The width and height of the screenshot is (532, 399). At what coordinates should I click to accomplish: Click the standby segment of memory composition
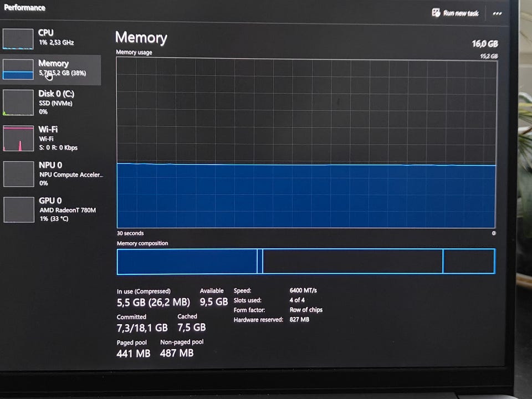[x=353, y=261]
